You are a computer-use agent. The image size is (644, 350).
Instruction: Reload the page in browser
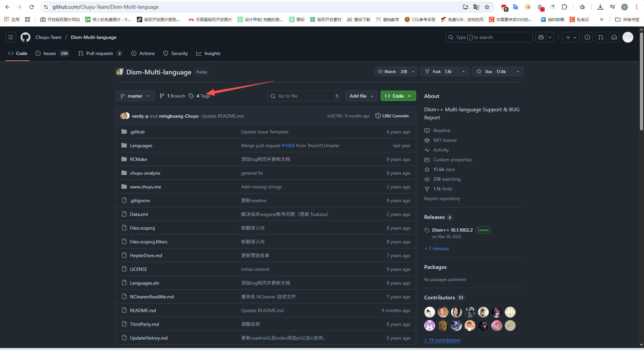click(x=32, y=7)
